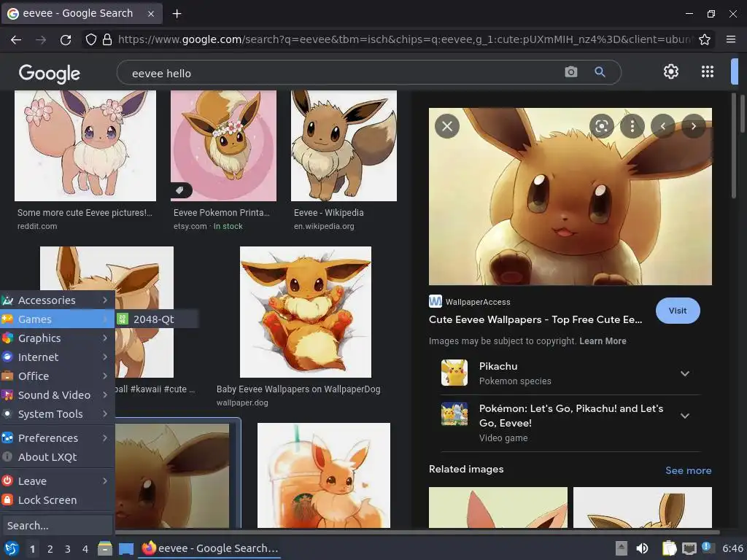Go to next image in preview
This screenshot has height=560, width=747.
click(x=694, y=126)
